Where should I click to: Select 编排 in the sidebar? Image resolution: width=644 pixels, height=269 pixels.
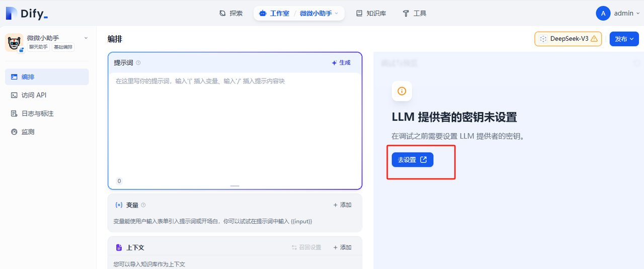point(47,77)
